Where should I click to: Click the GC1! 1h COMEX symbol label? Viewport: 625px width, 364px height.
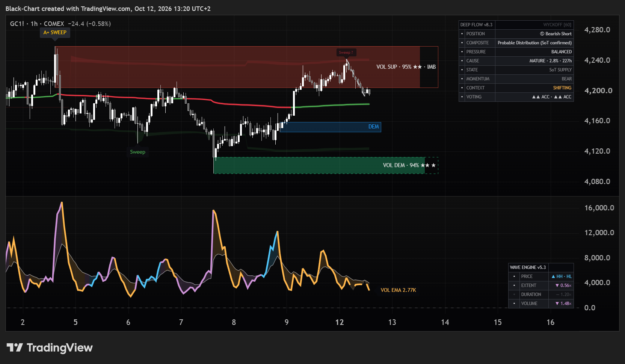37,24
